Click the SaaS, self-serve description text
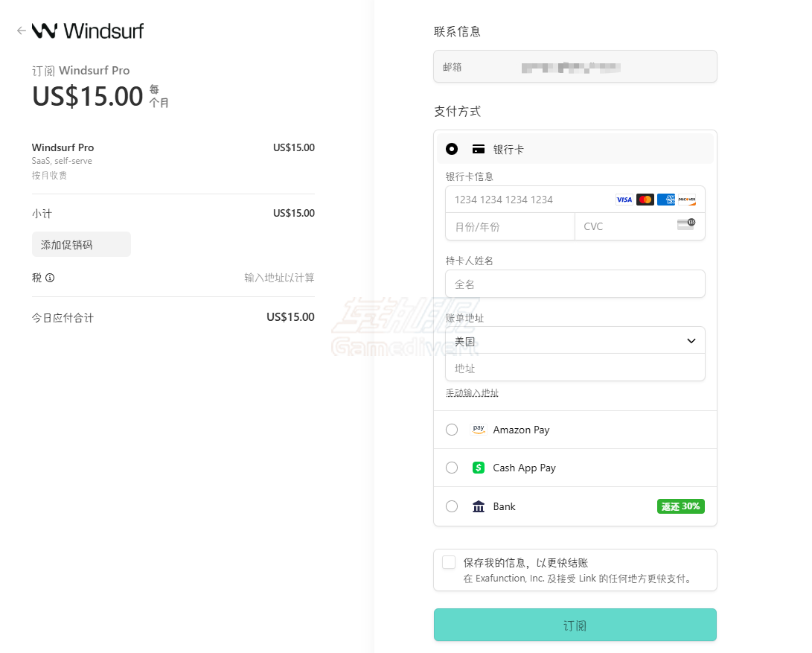Image resolution: width=812 pixels, height=653 pixels. coord(62,161)
